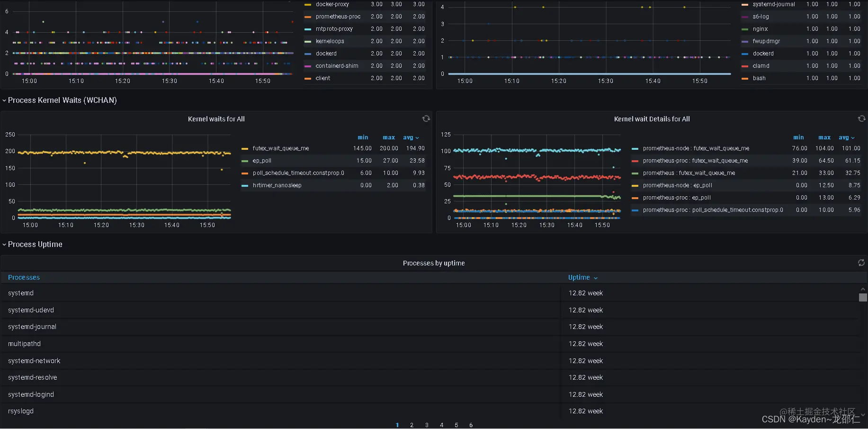
Task: Select systemd-network process row
Action: (x=430, y=361)
